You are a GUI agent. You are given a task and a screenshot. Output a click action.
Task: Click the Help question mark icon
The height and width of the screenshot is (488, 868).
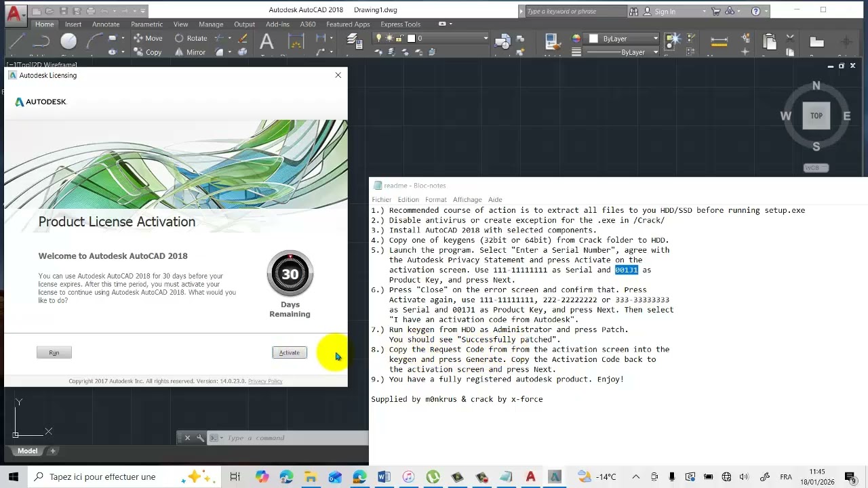click(756, 11)
